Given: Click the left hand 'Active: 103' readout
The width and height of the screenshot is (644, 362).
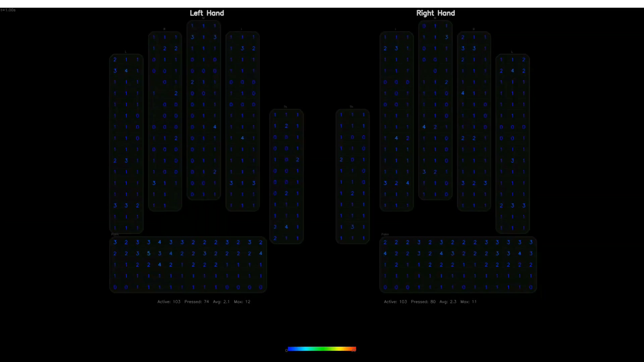Looking at the screenshot, I should pos(169,302).
